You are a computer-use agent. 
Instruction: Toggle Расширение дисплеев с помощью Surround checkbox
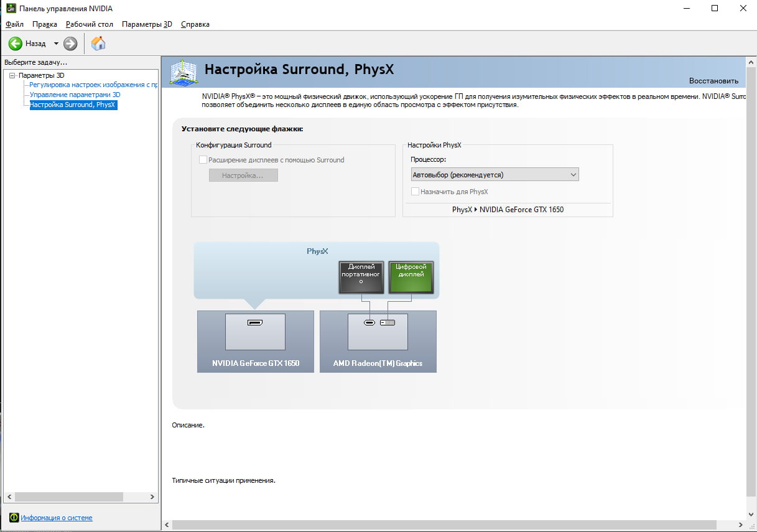tap(203, 160)
